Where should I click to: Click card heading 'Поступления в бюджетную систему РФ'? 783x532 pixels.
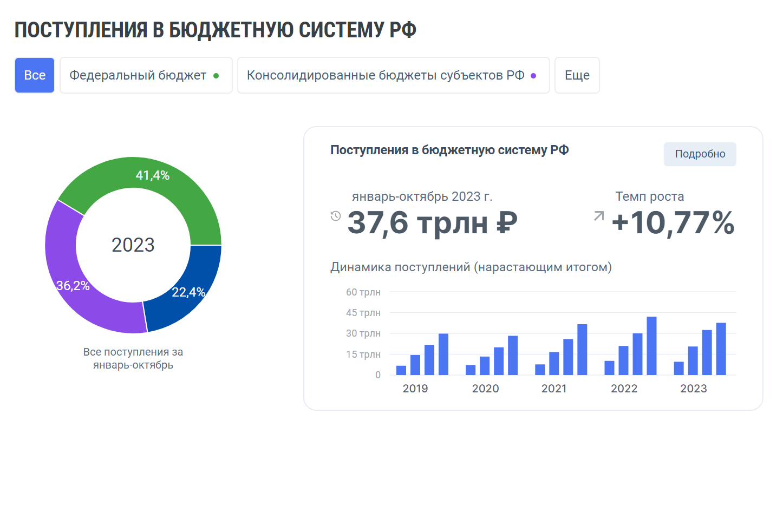tap(449, 150)
